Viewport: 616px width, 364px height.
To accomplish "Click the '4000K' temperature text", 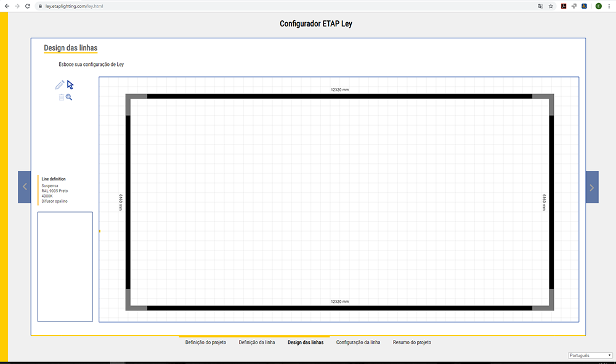I will click(47, 196).
